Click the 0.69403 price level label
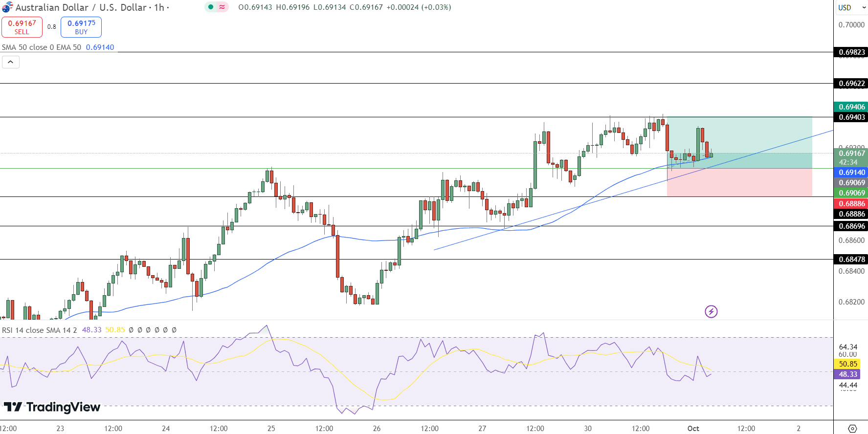The height and width of the screenshot is (434, 868). tap(851, 117)
